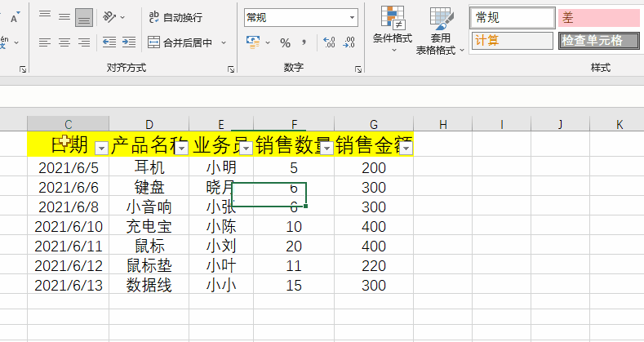Select column E header
The height and width of the screenshot is (342, 644).
pyautogui.click(x=221, y=124)
